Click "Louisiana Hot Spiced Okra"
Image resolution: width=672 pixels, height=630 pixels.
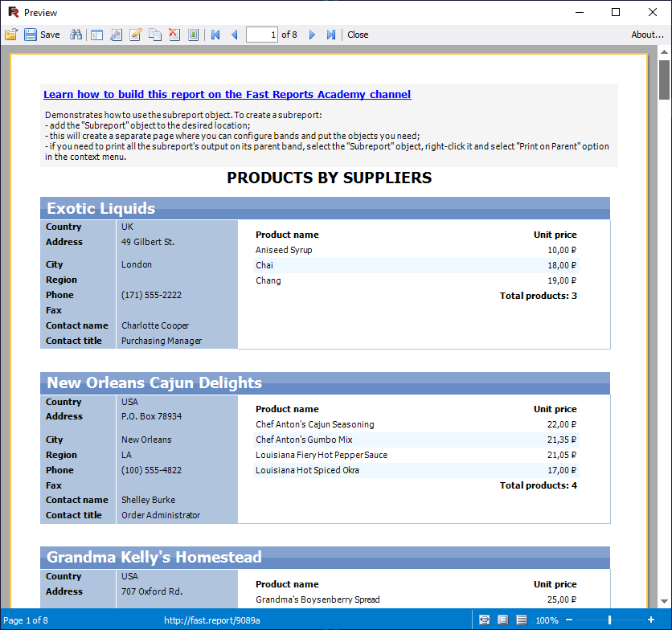[307, 470]
